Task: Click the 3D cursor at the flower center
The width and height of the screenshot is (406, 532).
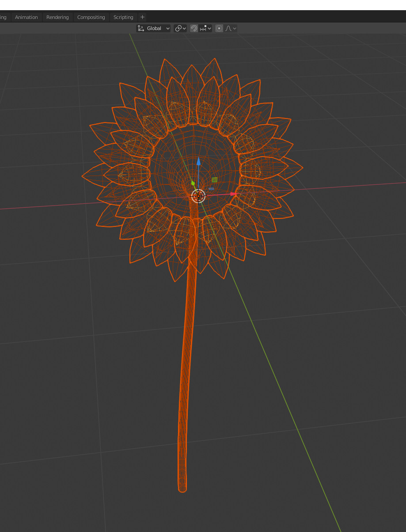Action: pos(198,196)
